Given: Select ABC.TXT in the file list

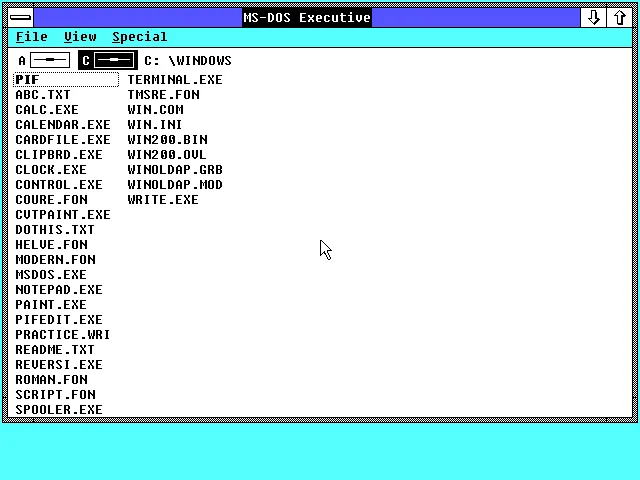Looking at the screenshot, I should pos(43,95).
